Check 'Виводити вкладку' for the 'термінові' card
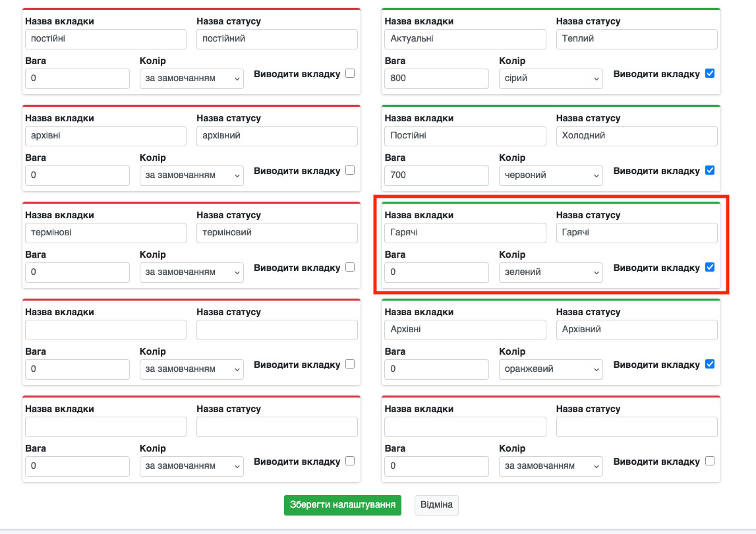Viewport: 756px width, 534px height. coord(350,267)
